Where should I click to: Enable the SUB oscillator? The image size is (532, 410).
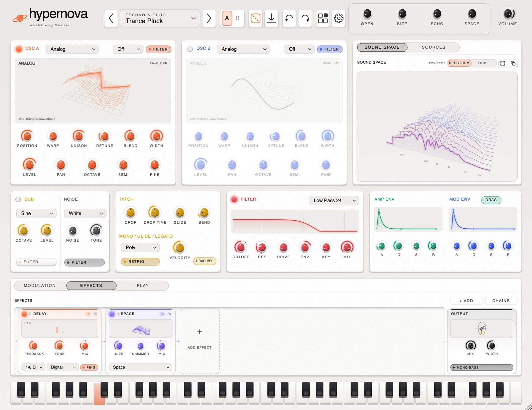18,199
